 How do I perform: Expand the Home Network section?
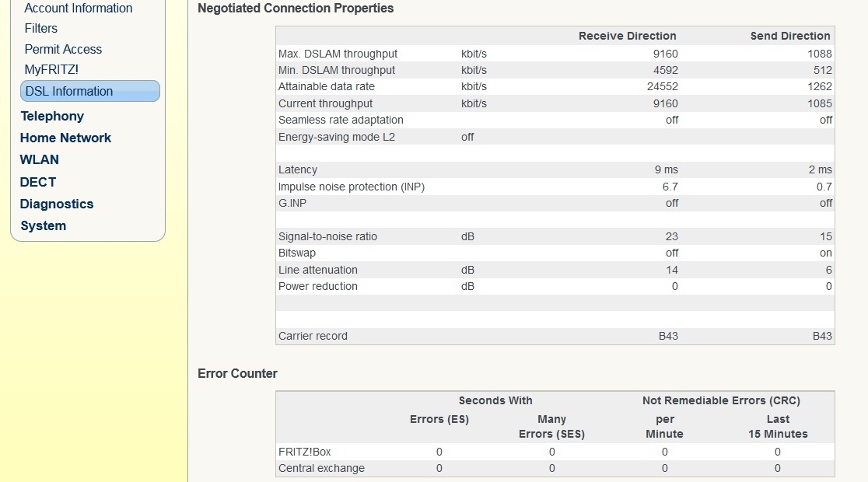(65, 138)
